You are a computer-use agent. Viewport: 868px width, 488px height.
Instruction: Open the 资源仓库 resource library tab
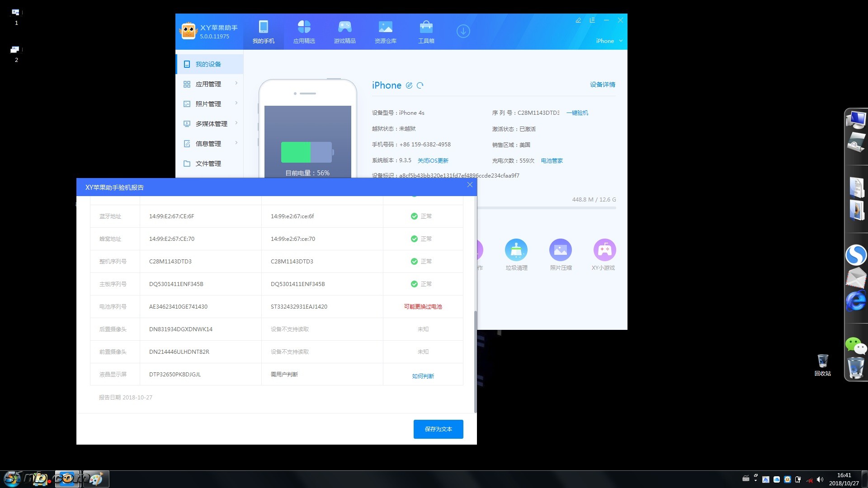click(385, 32)
